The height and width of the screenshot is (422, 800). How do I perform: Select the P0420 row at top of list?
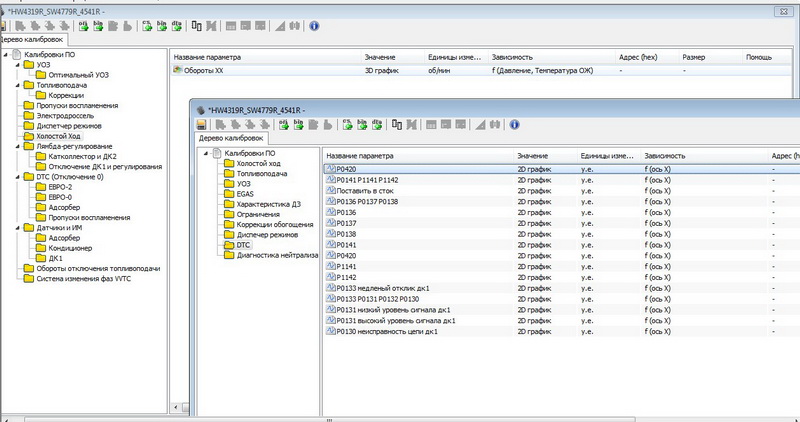point(347,170)
